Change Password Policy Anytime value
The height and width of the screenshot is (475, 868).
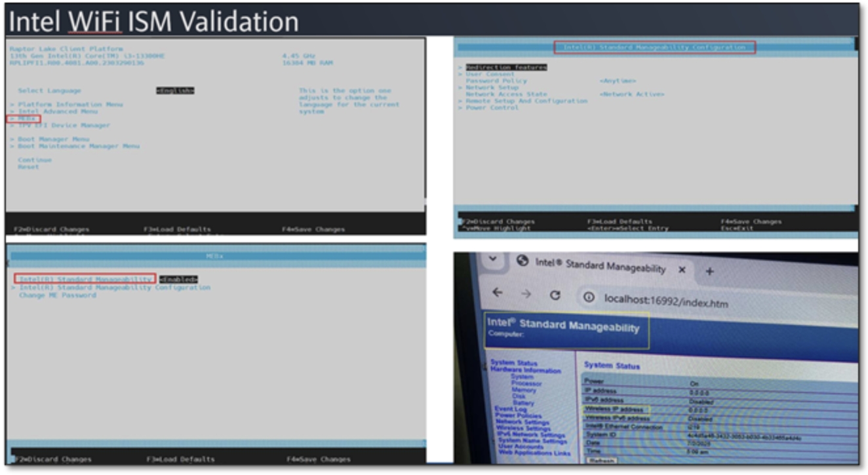tap(618, 81)
